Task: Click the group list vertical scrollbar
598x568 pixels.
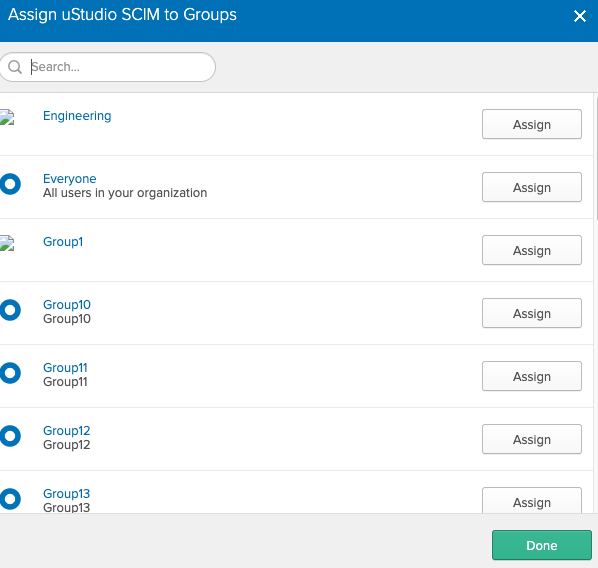Action: 596,158
